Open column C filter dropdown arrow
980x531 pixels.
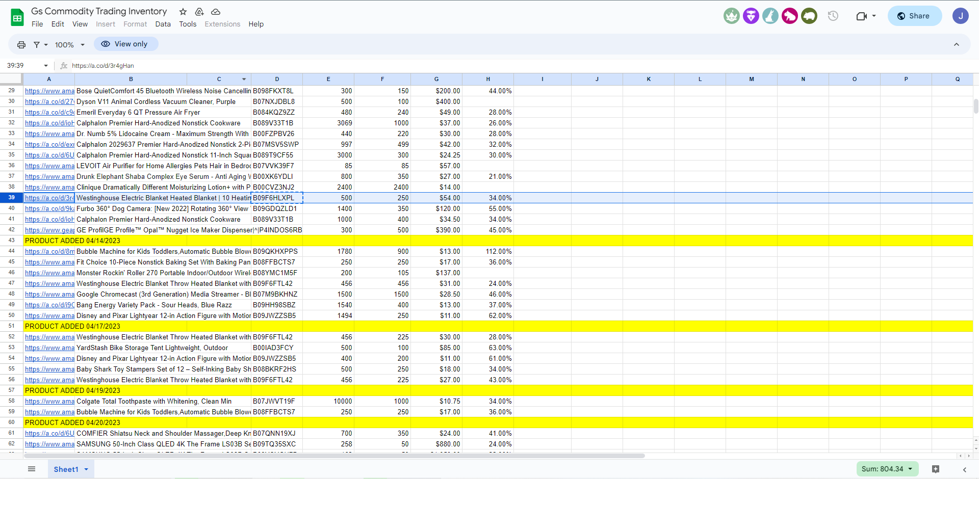tap(244, 79)
